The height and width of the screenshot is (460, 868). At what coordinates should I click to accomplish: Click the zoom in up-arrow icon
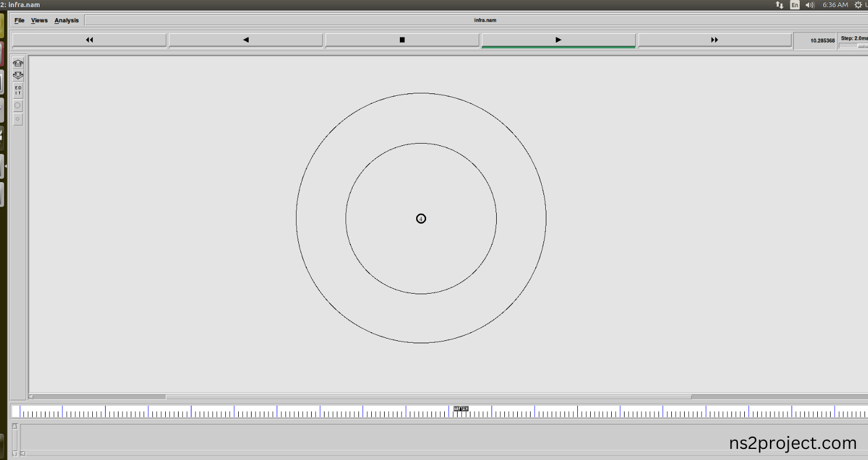click(x=18, y=63)
